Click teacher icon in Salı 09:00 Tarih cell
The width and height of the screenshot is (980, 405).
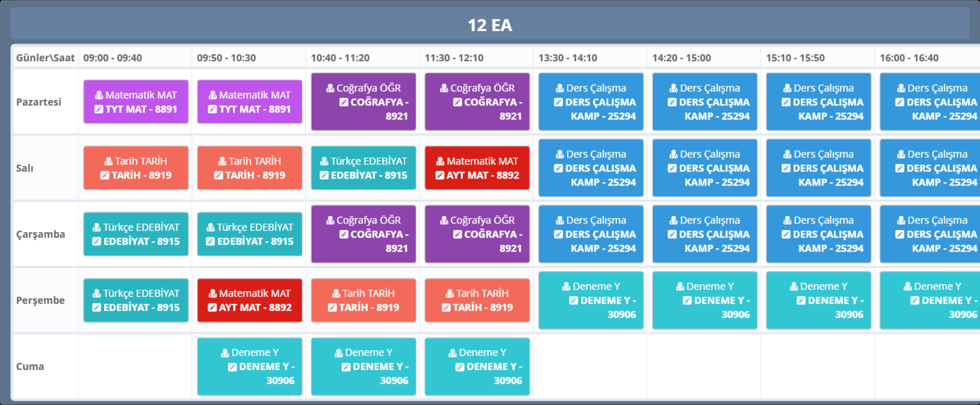tap(109, 161)
